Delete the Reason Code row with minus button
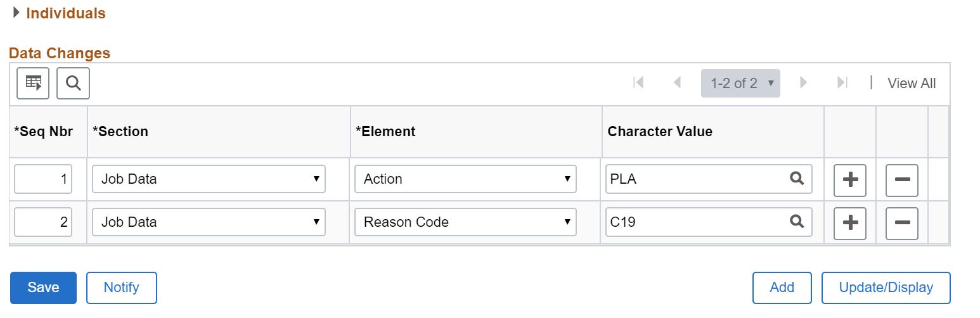 coord(901,222)
